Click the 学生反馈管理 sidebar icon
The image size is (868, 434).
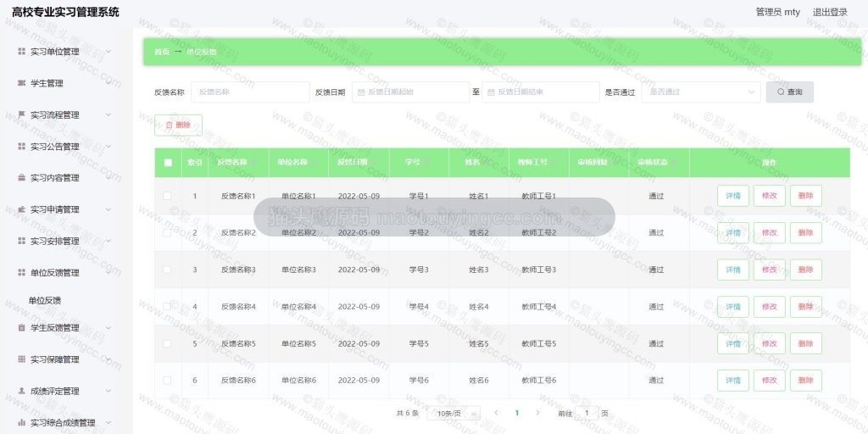21,328
